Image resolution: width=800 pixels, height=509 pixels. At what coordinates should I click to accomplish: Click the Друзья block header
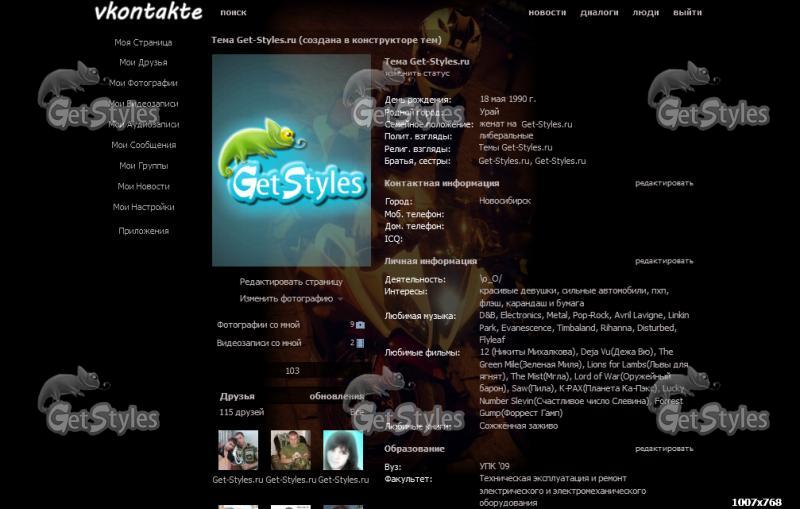[237, 396]
